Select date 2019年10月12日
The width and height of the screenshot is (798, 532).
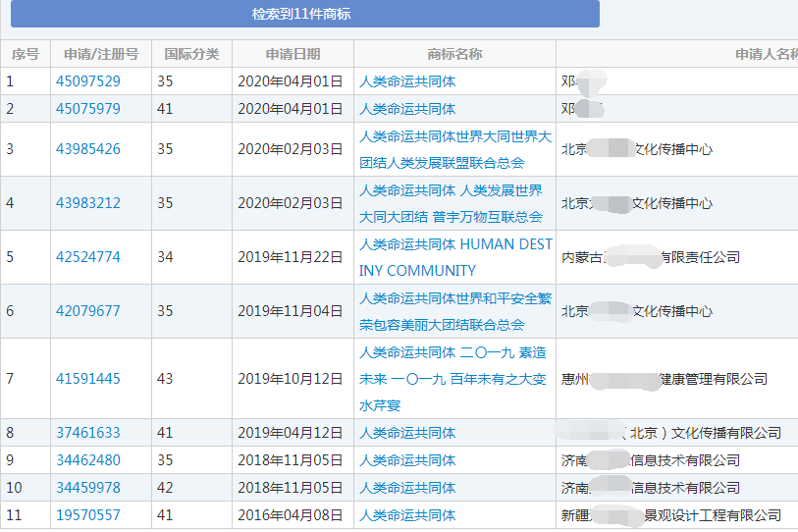coord(291,379)
